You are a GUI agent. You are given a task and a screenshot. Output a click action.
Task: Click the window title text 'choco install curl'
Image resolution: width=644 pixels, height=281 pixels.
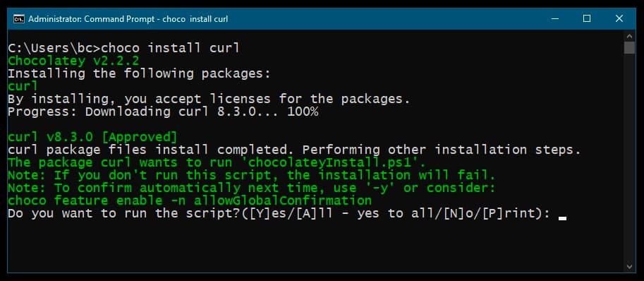click(x=195, y=19)
